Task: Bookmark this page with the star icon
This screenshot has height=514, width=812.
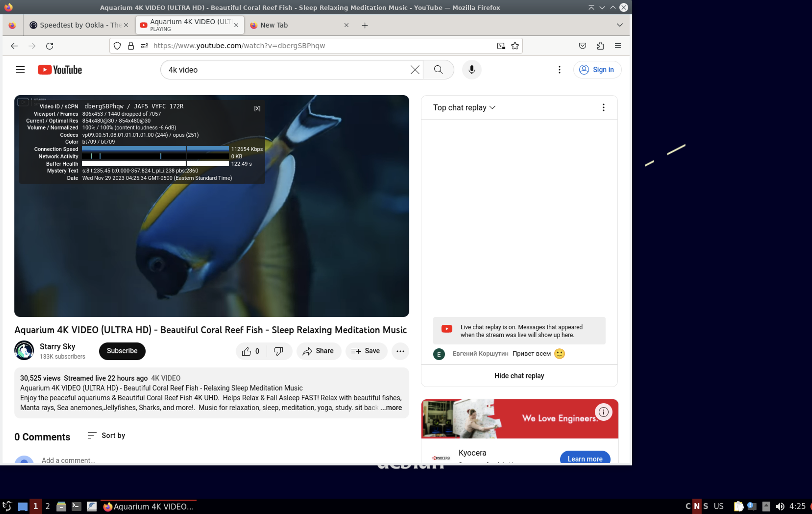Action: tap(515, 46)
